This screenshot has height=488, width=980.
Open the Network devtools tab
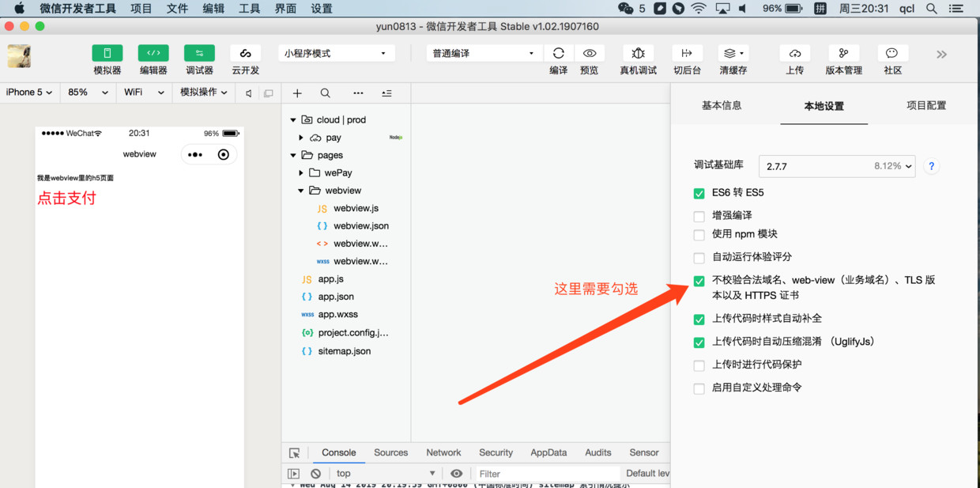click(x=443, y=452)
